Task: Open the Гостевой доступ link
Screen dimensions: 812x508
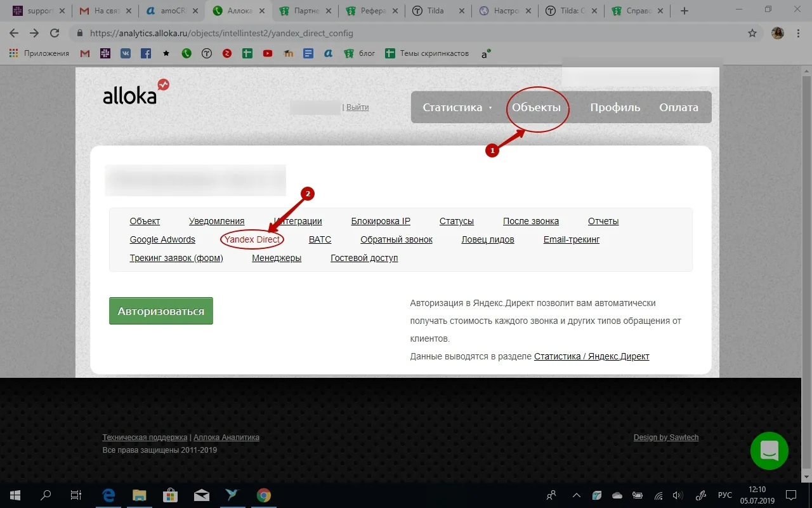Action: coord(364,258)
